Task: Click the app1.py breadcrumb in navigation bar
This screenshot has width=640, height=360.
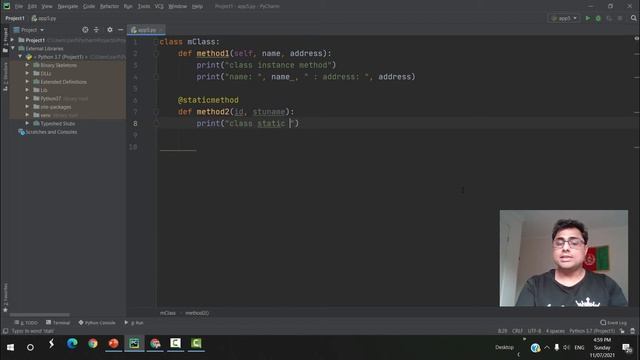Action: (44, 18)
